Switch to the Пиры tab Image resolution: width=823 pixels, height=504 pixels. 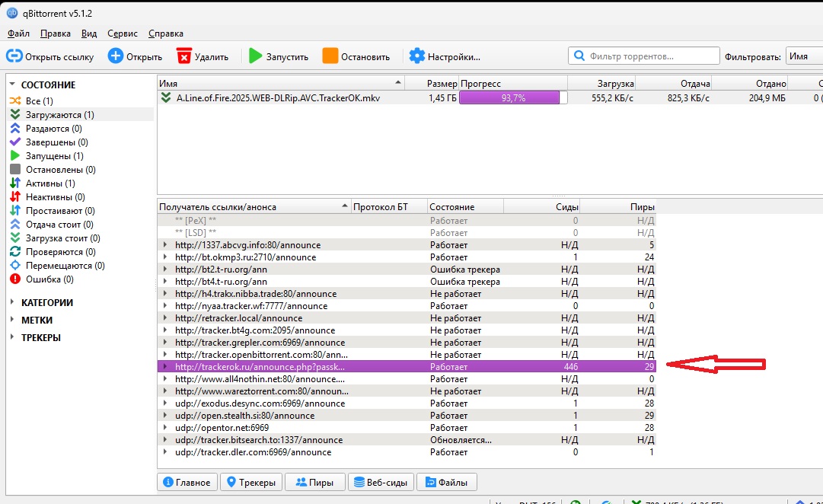coord(314,482)
